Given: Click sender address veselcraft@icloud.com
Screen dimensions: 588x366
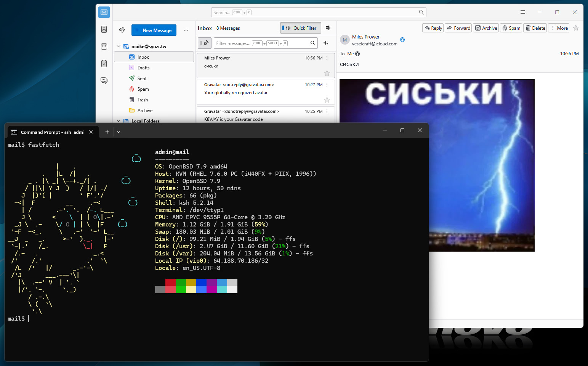Looking at the screenshot, I should point(375,44).
